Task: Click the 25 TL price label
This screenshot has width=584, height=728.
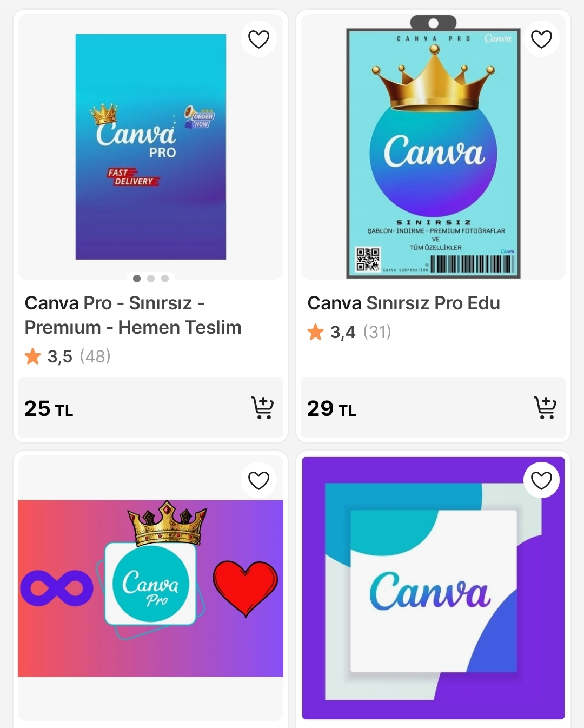Action: click(49, 408)
